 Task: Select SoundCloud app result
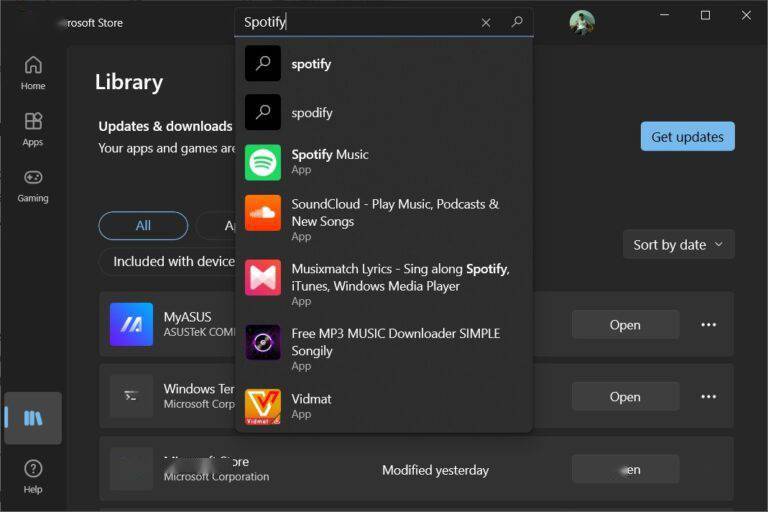tap(384, 219)
